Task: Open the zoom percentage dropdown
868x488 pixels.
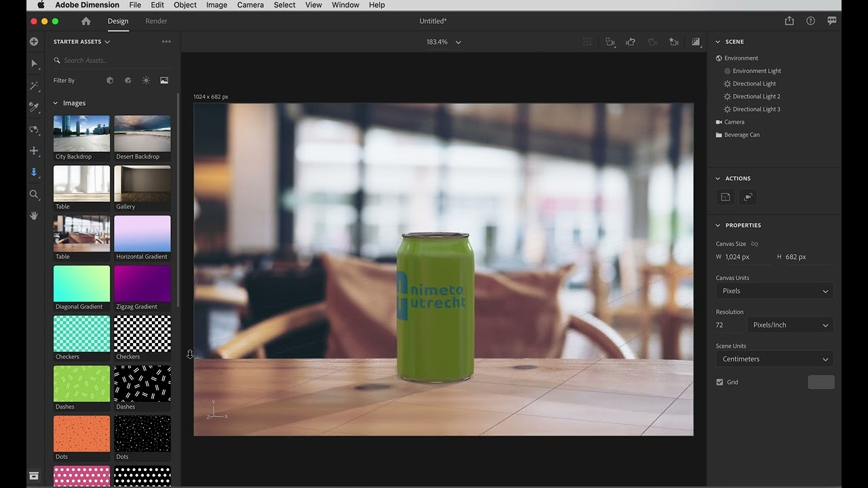Action: [x=443, y=42]
